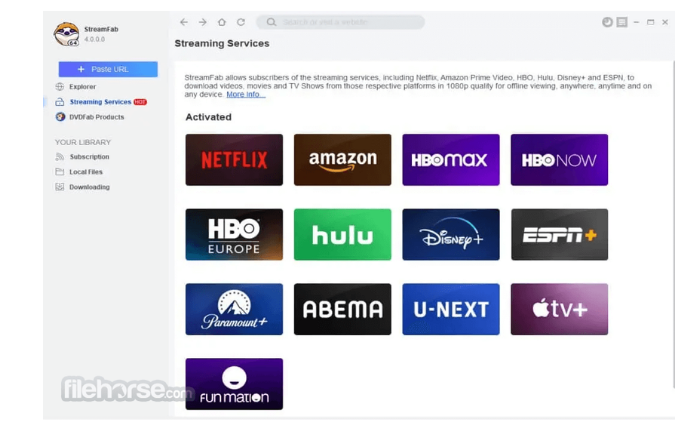Select Streaming Services sidebar item
This screenshot has height=430, width=700.
[100, 102]
